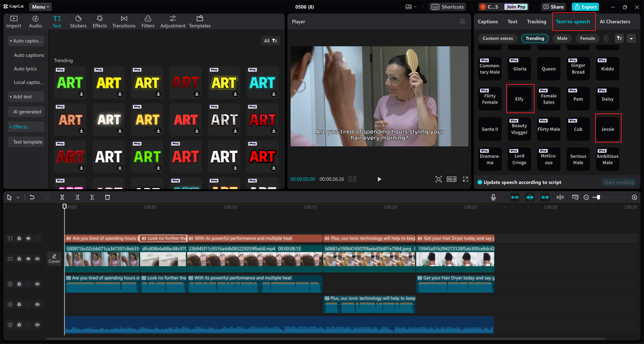Open the Player hamburger menu
The width and height of the screenshot is (644, 344).
click(462, 21)
